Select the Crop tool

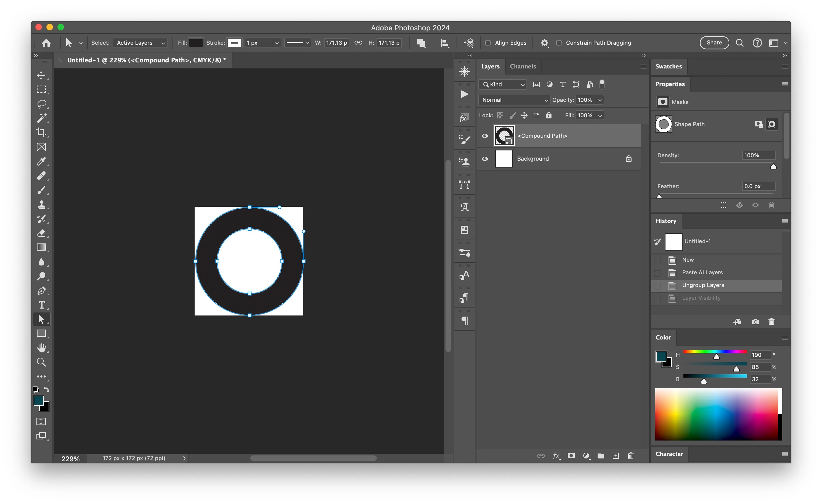(x=41, y=132)
